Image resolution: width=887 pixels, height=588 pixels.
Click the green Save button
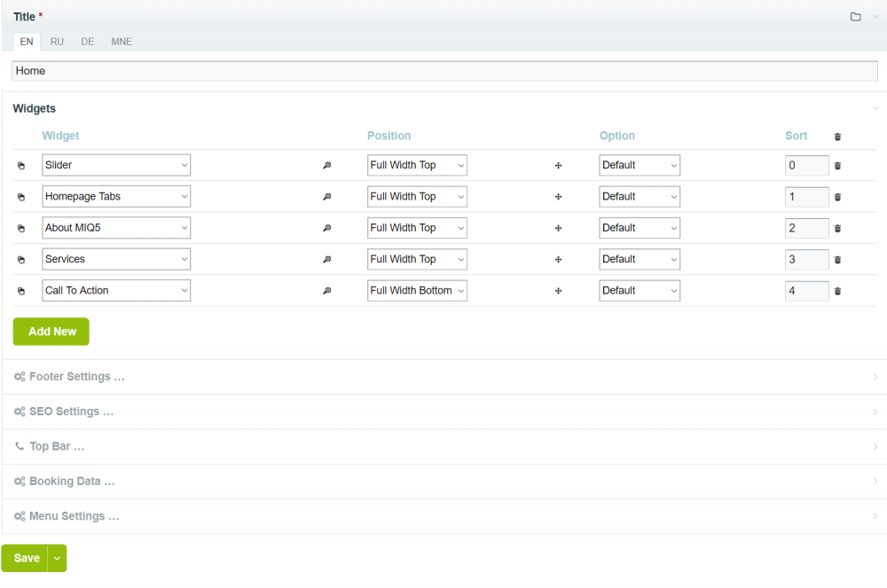point(26,558)
